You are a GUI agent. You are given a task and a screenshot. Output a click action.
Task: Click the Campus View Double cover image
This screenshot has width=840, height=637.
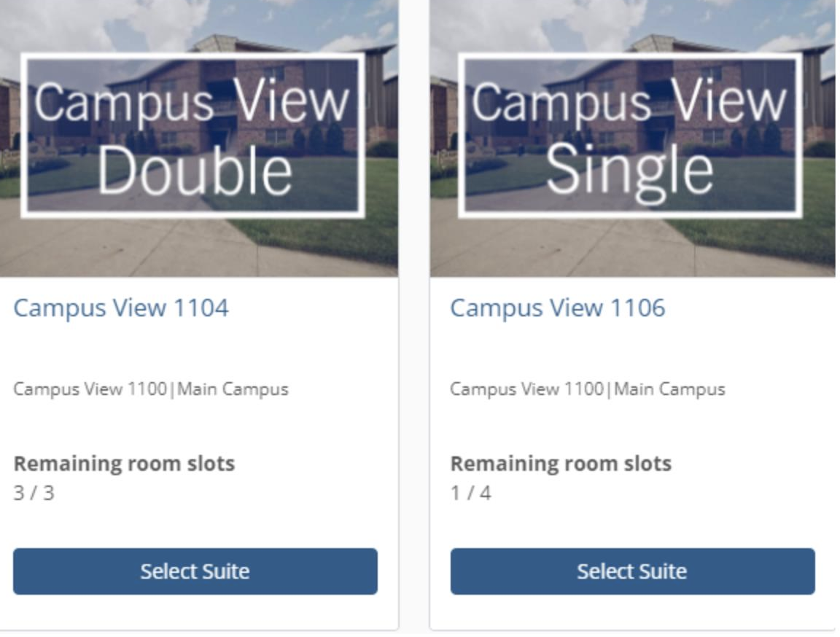(x=197, y=138)
